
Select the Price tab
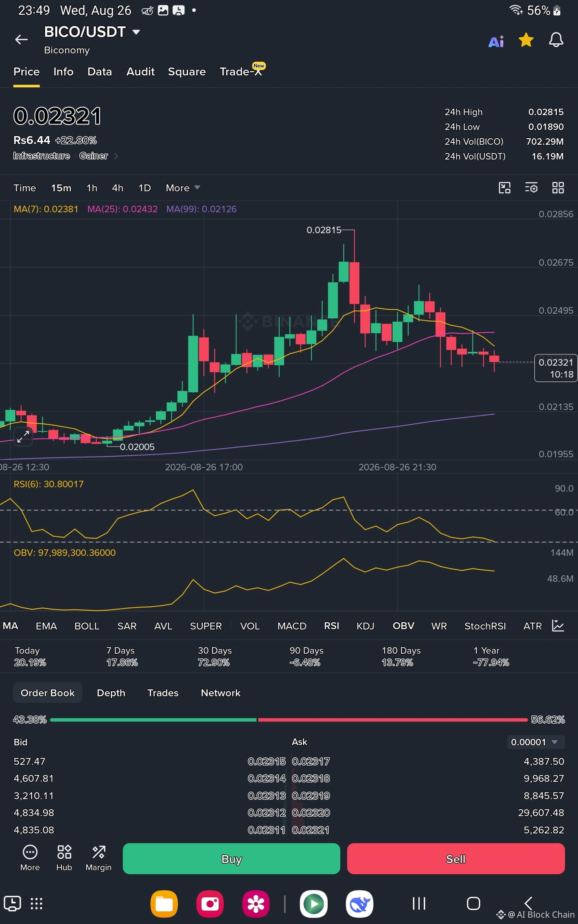click(26, 72)
